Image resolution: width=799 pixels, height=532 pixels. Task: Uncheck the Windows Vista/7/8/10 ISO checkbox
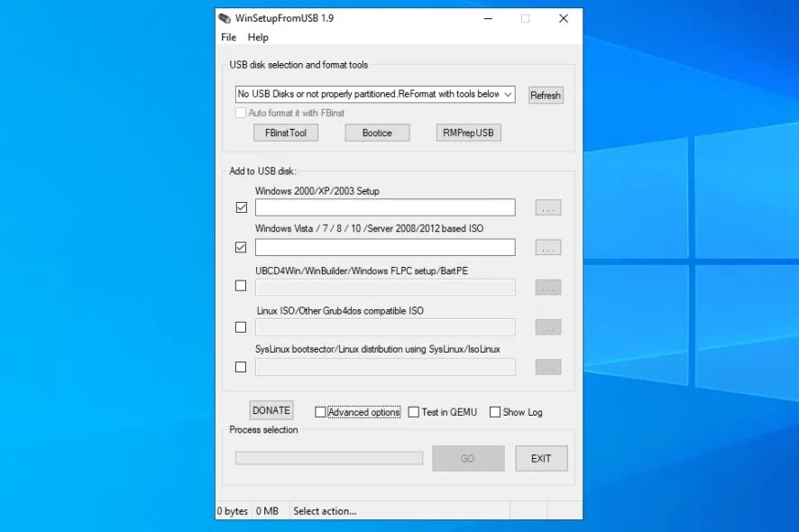pos(241,247)
